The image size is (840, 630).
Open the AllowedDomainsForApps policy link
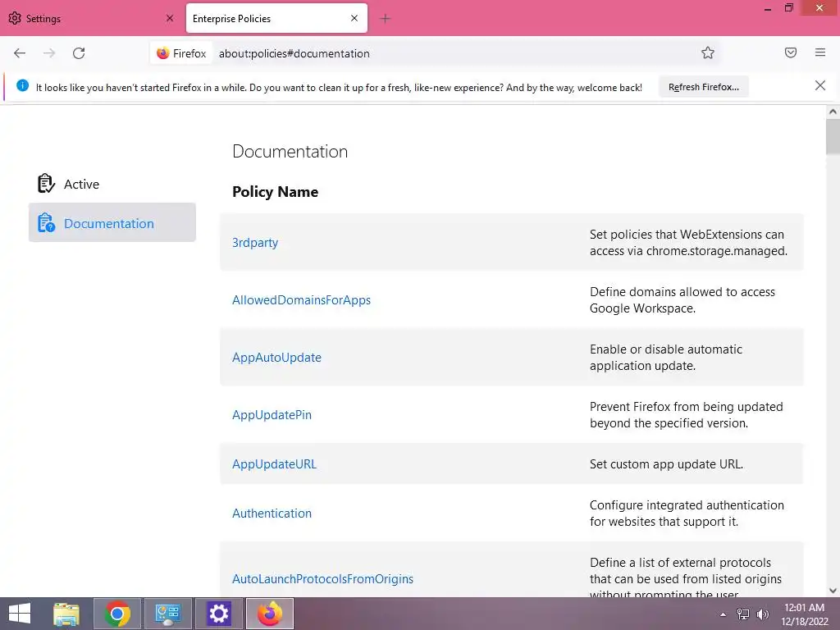(301, 300)
